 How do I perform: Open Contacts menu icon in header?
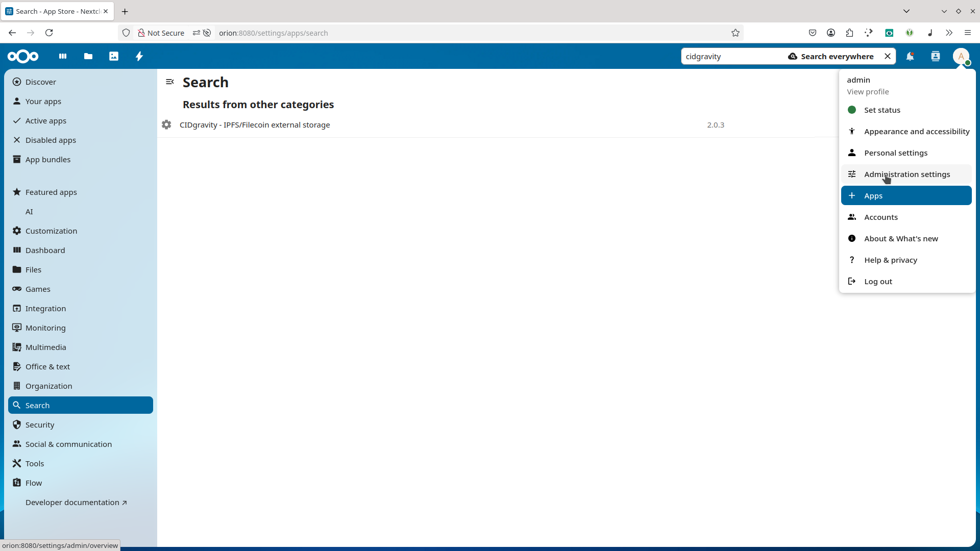click(936, 57)
